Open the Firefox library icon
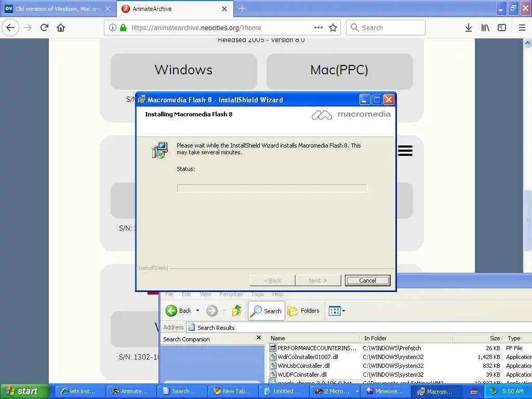 (485, 28)
